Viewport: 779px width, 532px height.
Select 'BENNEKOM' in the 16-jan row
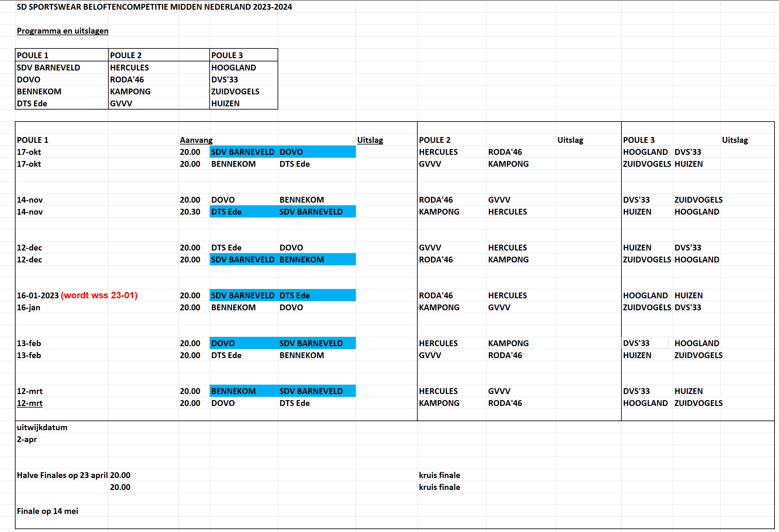(233, 307)
